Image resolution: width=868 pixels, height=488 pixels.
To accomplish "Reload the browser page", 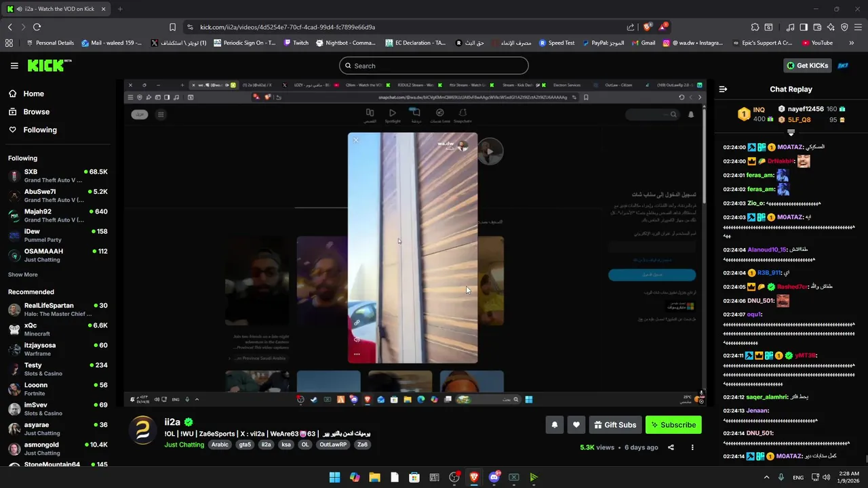I will click(x=37, y=27).
